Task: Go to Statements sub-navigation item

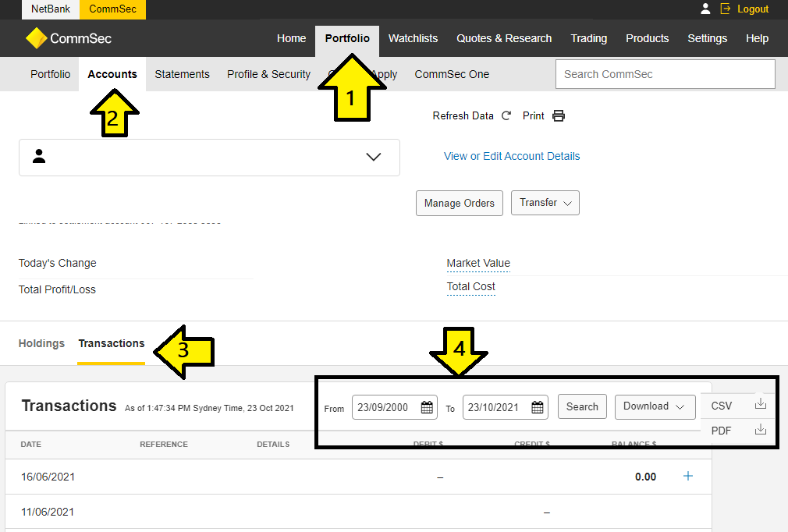Action: pyautogui.click(x=182, y=74)
